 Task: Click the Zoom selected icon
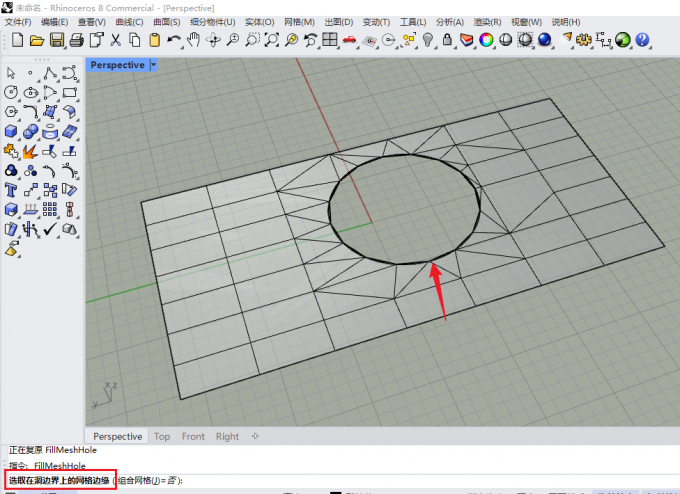tap(291, 40)
